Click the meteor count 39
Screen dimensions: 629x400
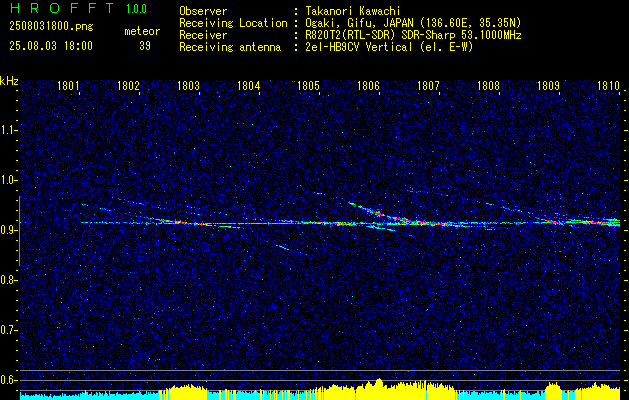pyautogui.click(x=145, y=46)
